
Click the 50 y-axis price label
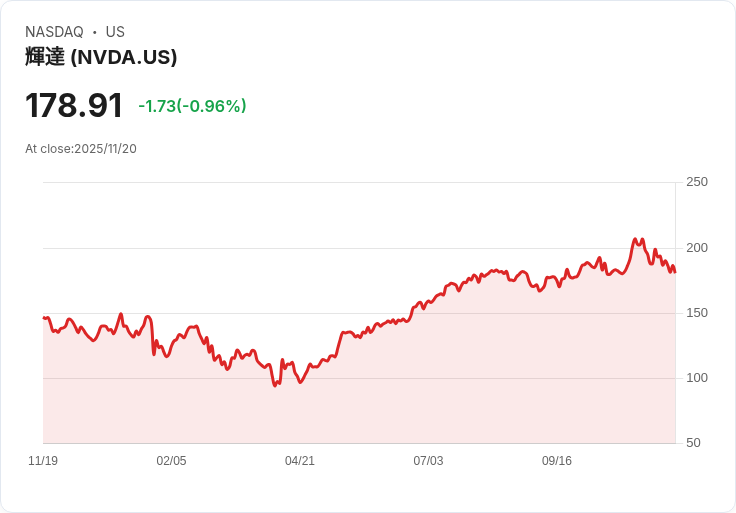[693, 443]
